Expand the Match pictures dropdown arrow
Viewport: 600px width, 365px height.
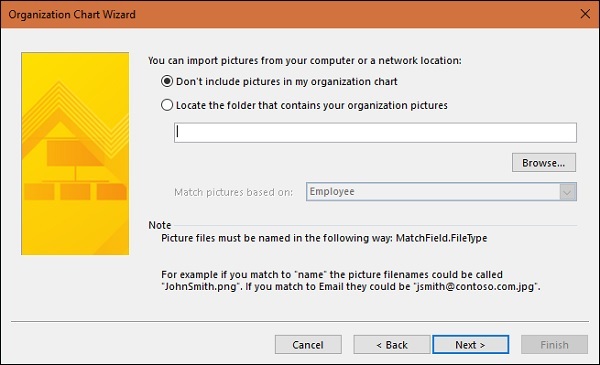[567, 192]
